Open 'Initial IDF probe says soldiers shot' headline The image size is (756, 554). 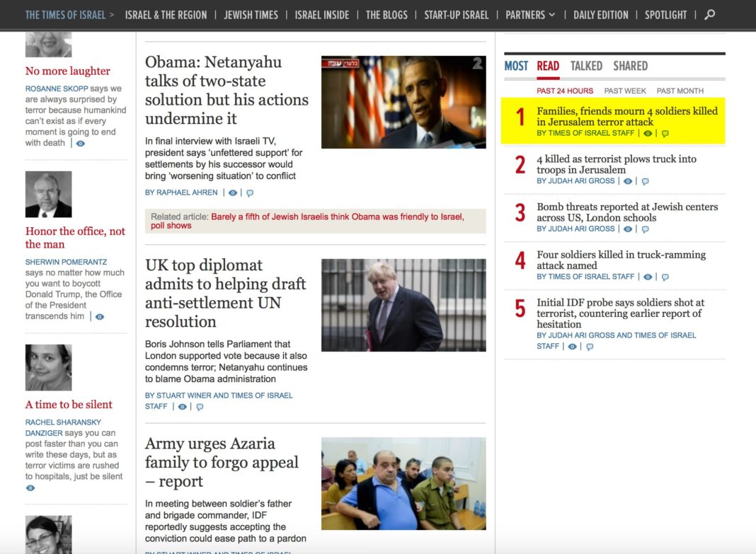(x=620, y=313)
